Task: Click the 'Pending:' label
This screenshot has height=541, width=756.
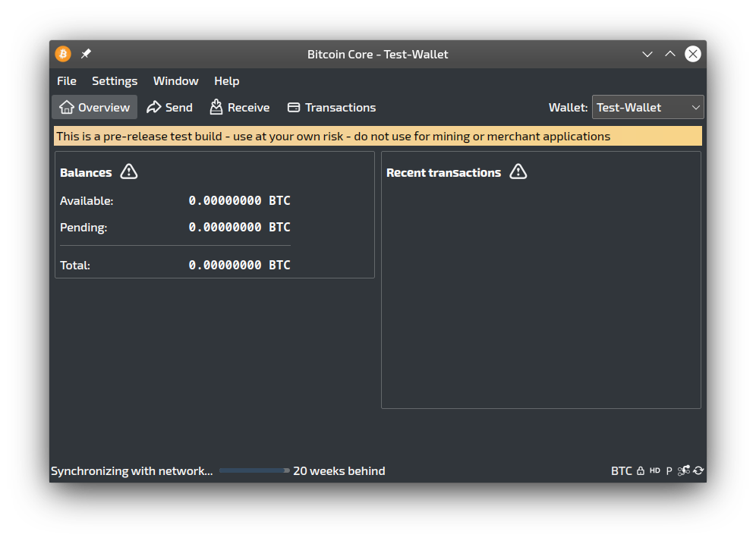Action: click(83, 228)
